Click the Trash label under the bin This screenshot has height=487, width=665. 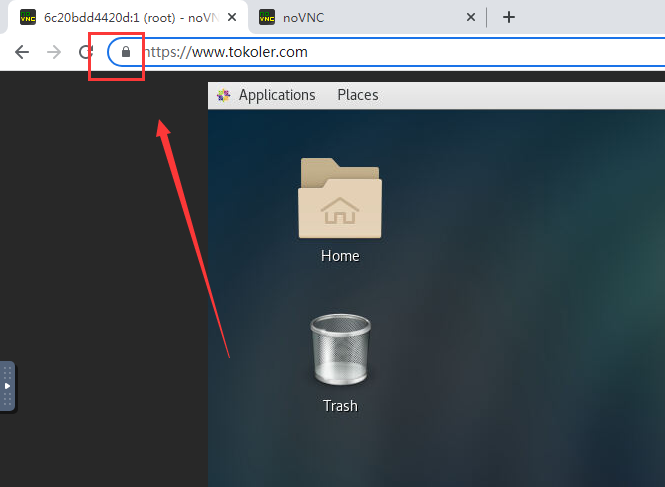point(340,406)
